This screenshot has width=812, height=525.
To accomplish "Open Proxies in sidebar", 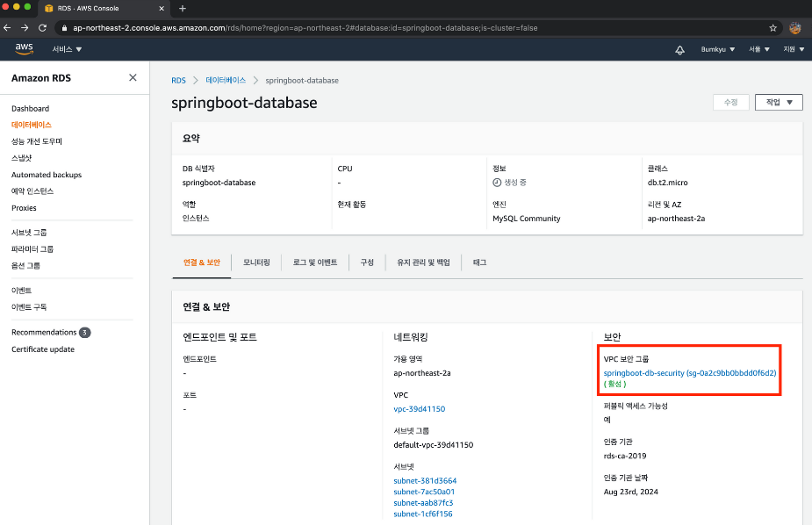I will 24,207.
